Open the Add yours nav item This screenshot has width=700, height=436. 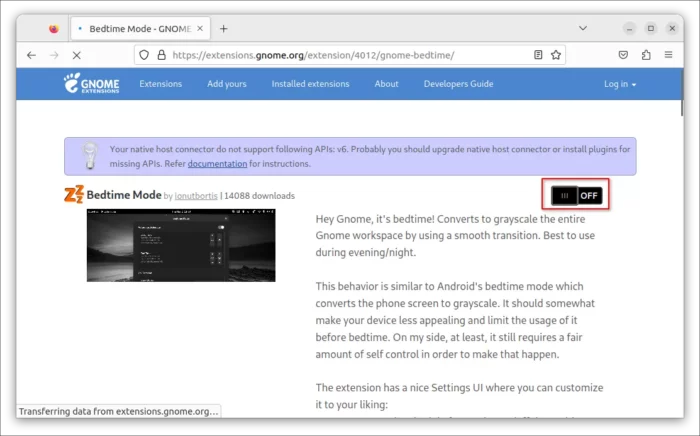(227, 84)
